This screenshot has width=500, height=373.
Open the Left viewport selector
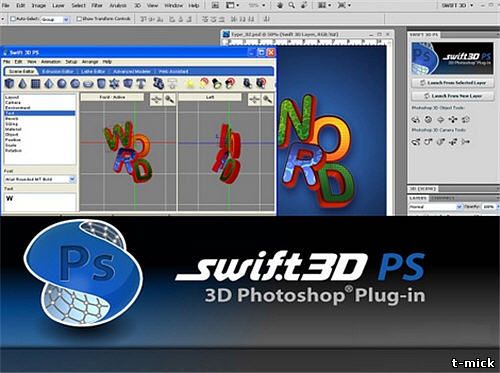[x=210, y=97]
